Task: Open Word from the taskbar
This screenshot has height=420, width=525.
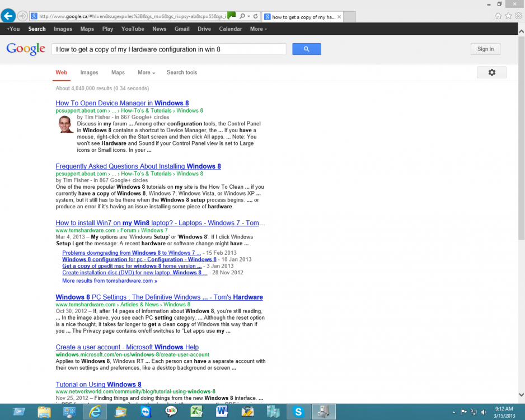Action: point(222,412)
